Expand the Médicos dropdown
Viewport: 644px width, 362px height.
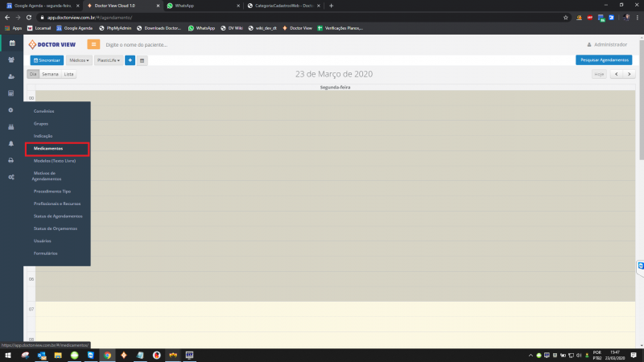[79, 60]
